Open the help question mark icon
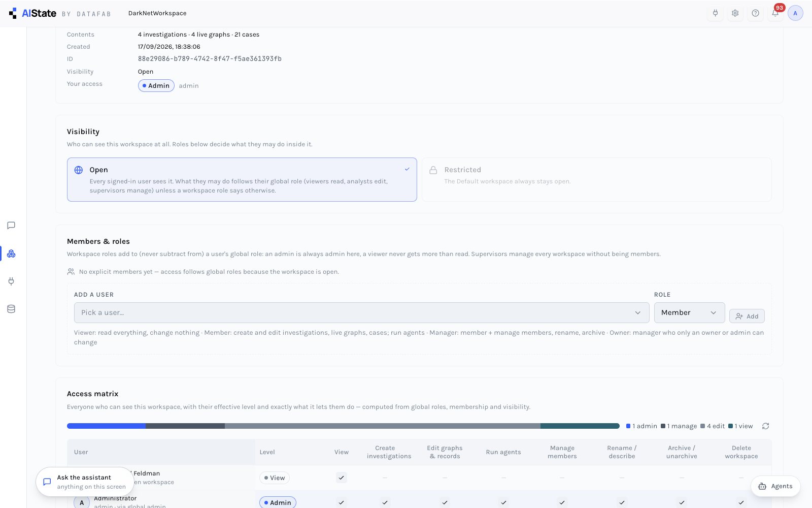Screen dimensions: 812x508 755,13
